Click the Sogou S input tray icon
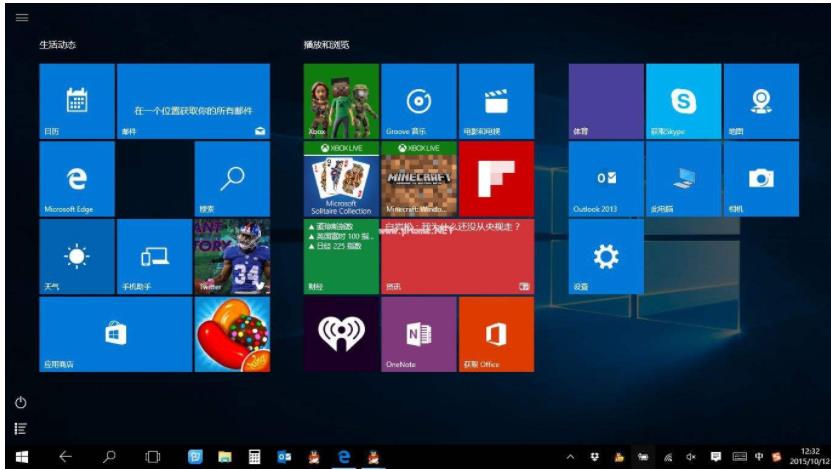 coord(777,457)
